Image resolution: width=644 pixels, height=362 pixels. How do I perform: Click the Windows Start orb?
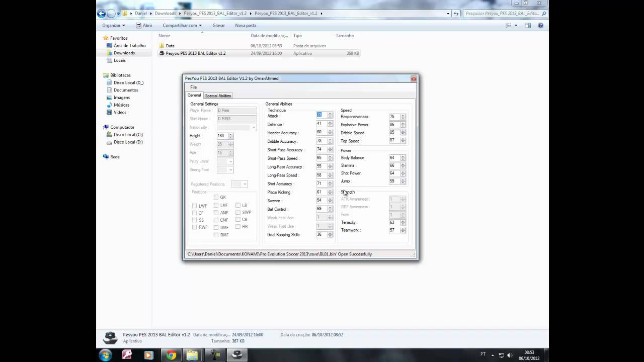[105, 355]
